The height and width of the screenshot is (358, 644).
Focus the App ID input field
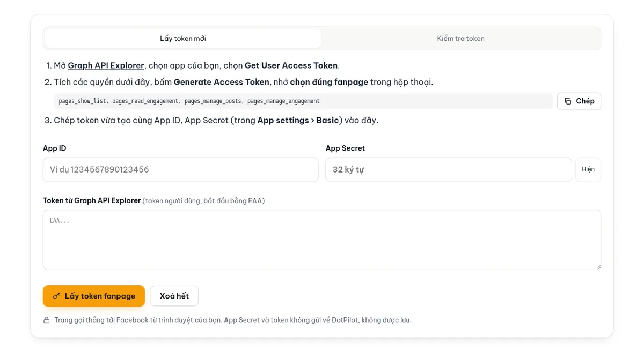[180, 169]
